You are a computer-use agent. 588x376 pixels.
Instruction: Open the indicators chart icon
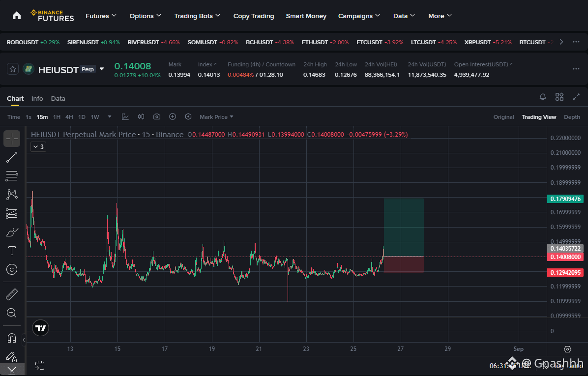point(125,117)
